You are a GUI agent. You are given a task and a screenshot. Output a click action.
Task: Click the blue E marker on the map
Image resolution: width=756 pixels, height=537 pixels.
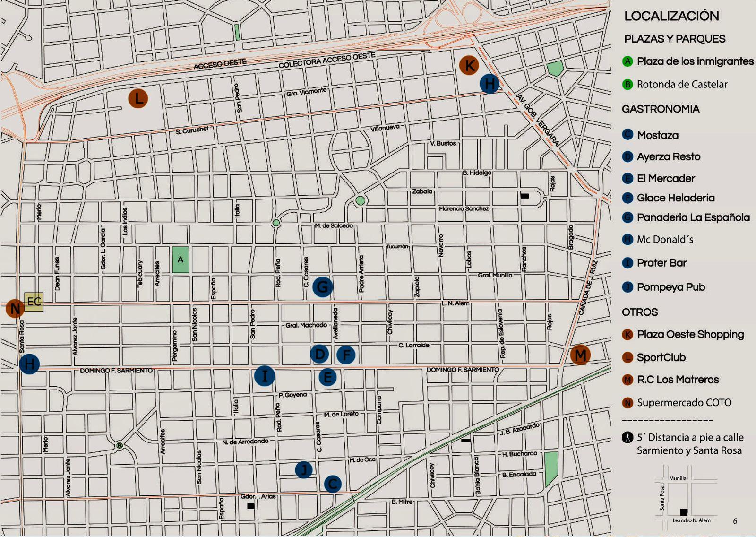pos(327,377)
